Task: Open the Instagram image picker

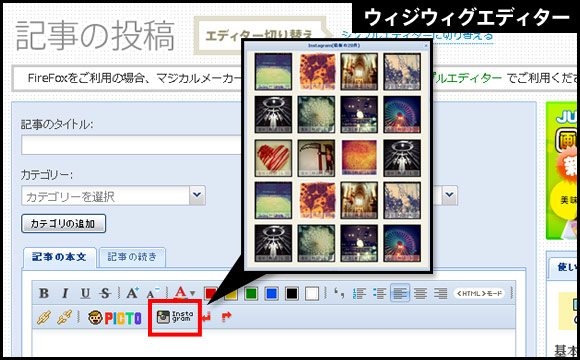Action: click(175, 317)
